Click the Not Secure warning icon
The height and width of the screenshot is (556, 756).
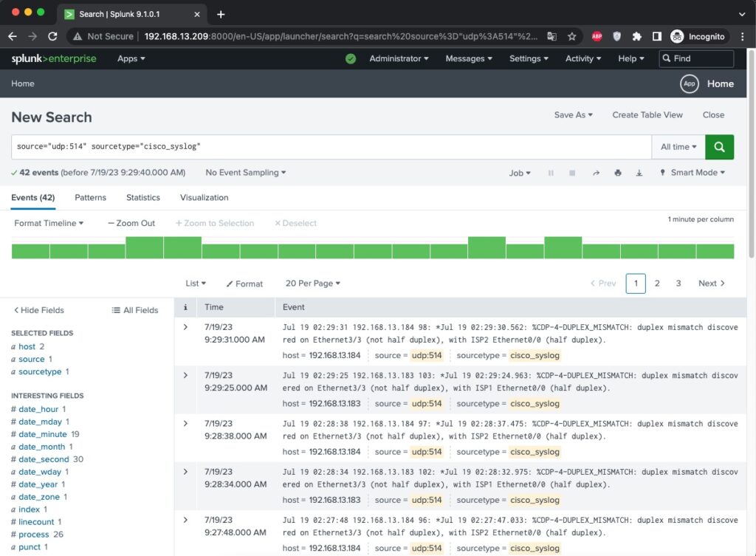77,37
